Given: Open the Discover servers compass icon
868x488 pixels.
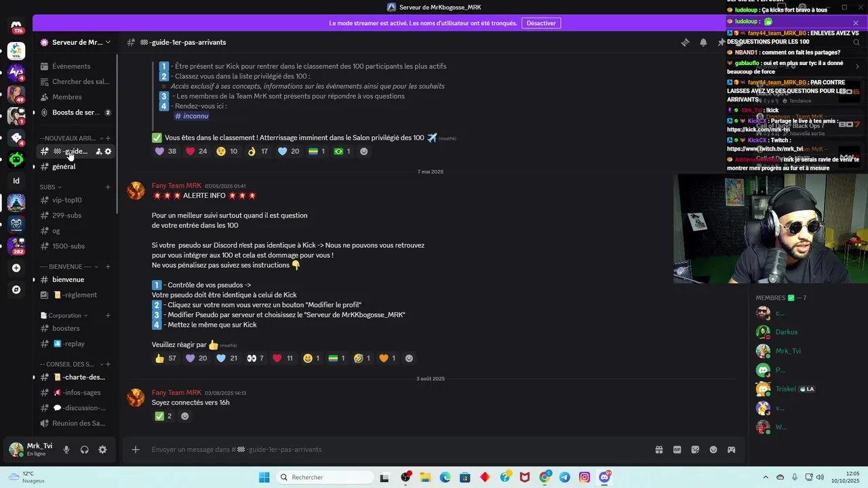Looking at the screenshot, I should click(x=16, y=289).
